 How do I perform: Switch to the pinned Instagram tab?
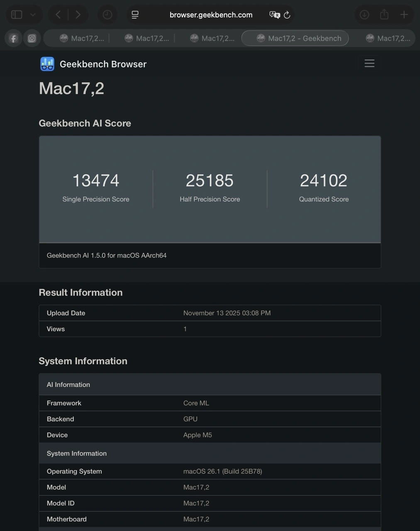point(32,39)
